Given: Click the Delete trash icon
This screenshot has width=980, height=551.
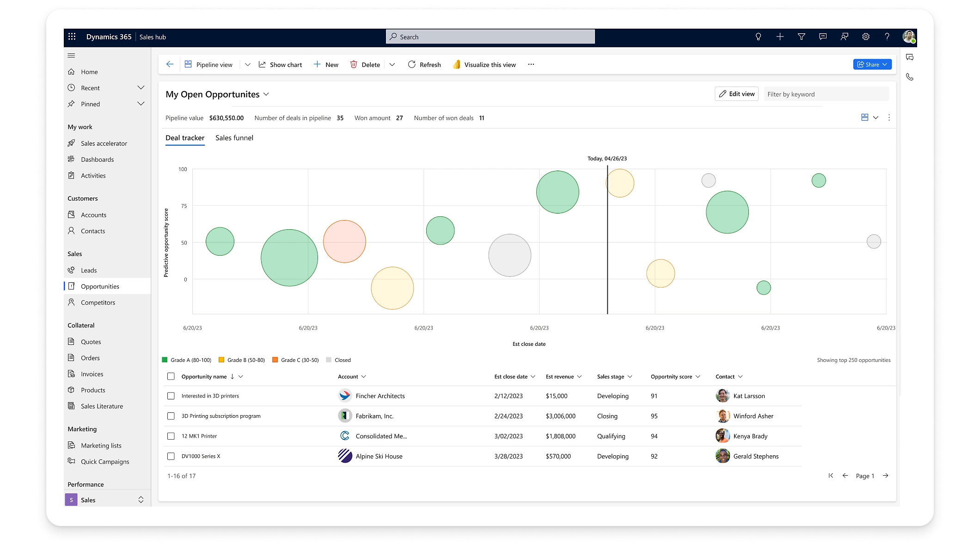Looking at the screenshot, I should coord(354,65).
